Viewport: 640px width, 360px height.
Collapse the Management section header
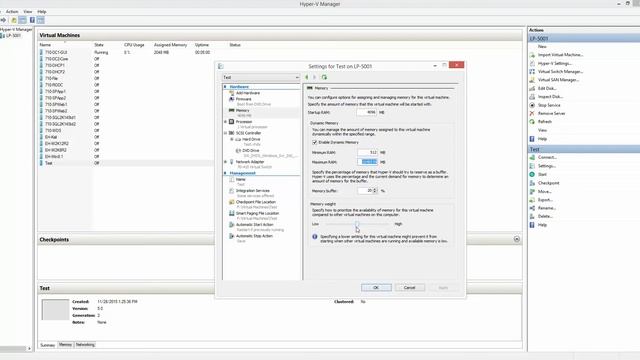225,173
